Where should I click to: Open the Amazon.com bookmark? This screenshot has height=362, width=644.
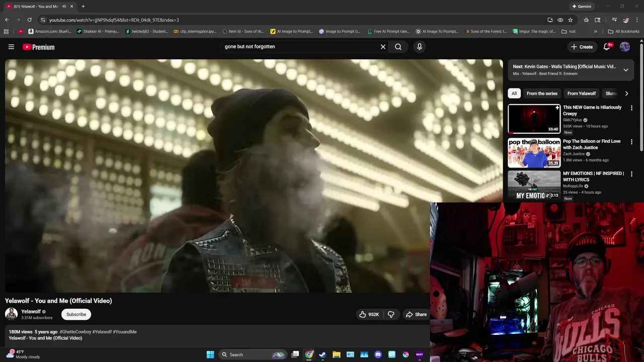[50, 31]
